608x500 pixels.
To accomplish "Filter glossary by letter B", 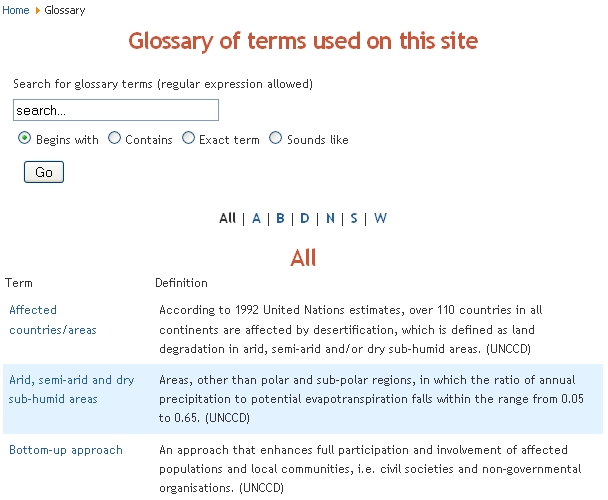I will 281,218.
